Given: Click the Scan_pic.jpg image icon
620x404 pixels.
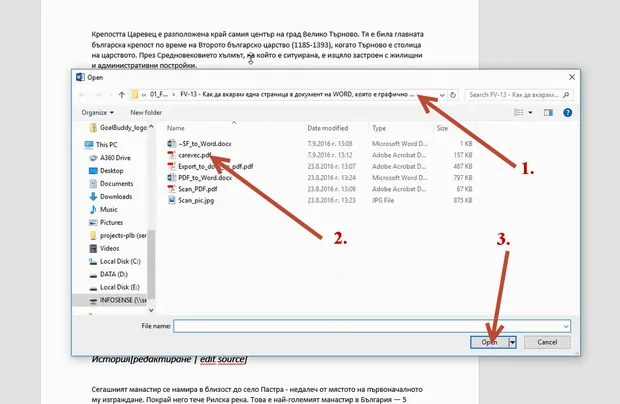Looking at the screenshot, I should point(171,200).
